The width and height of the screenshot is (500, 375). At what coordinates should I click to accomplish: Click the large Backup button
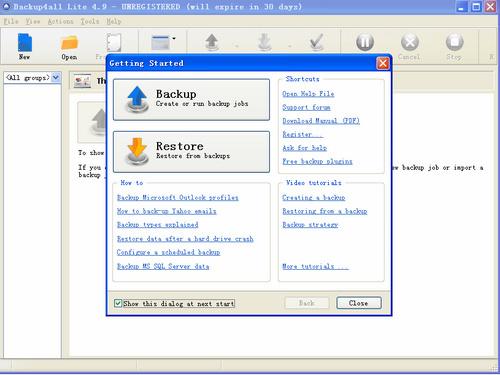[191, 99]
